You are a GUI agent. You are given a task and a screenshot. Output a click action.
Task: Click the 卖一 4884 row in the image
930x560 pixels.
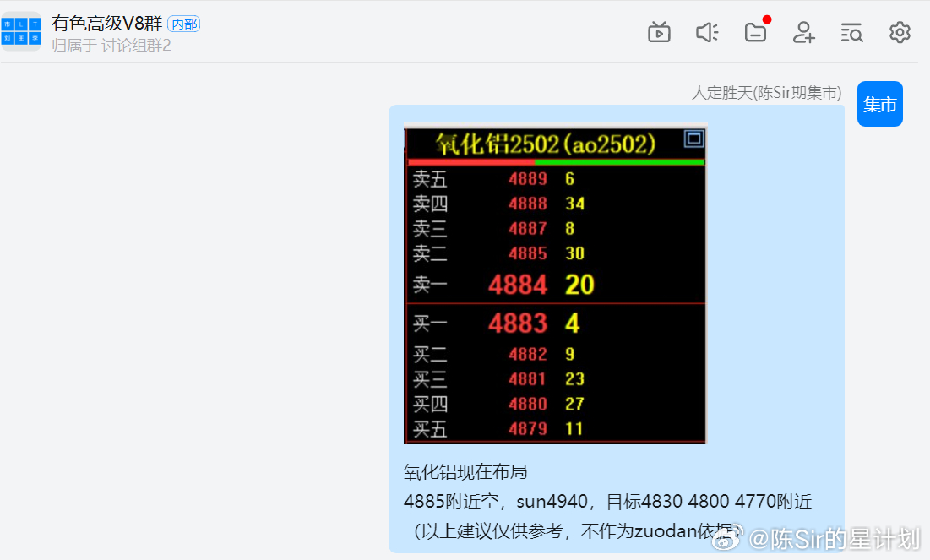[x=525, y=285]
